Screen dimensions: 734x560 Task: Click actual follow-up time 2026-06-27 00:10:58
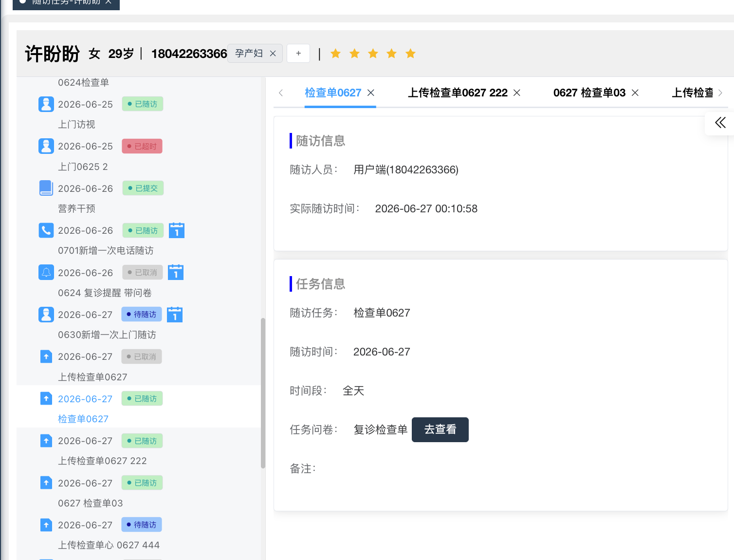[x=426, y=208]
